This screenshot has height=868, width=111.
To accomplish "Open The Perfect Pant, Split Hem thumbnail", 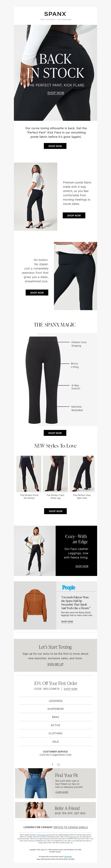I will (x=82, y=474).
